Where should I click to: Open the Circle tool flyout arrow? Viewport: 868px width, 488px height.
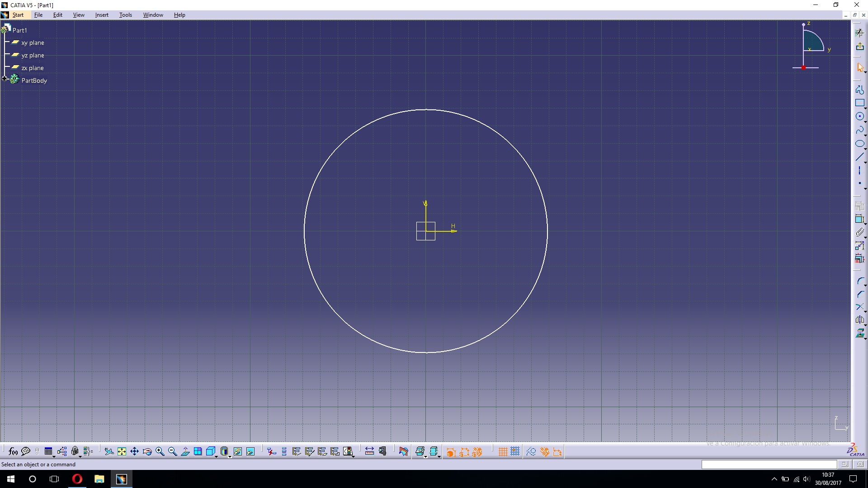pos(865,121)
